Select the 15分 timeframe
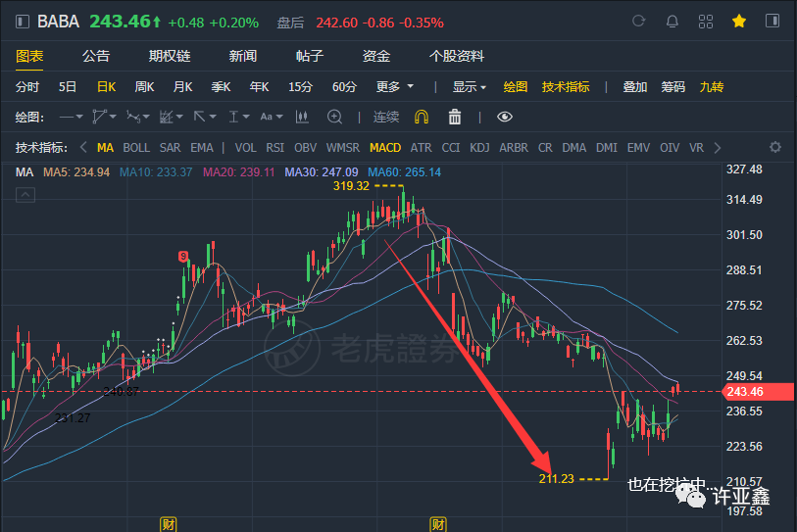 pos(300,87)
